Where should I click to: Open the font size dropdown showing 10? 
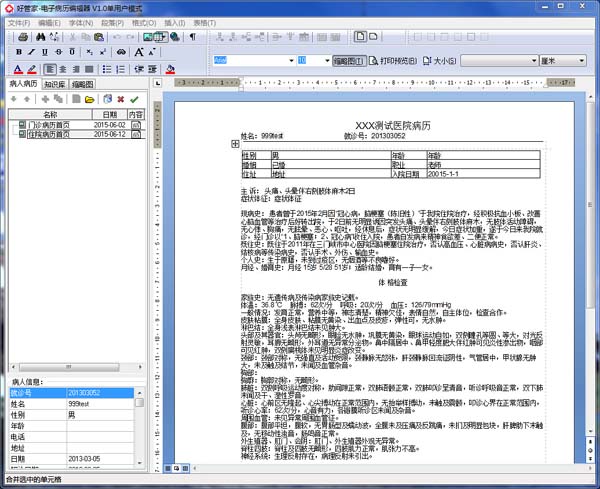(x=328, y=61)
